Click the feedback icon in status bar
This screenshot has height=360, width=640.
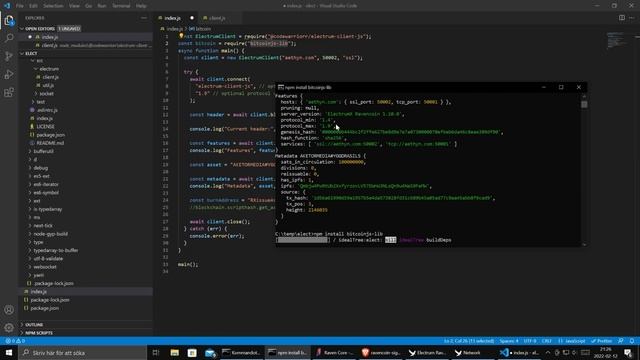621,341
